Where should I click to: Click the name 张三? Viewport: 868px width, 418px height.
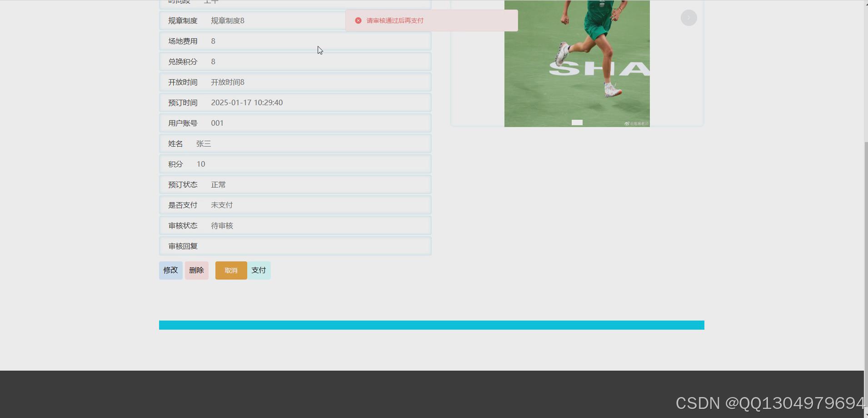click(204, 144)
